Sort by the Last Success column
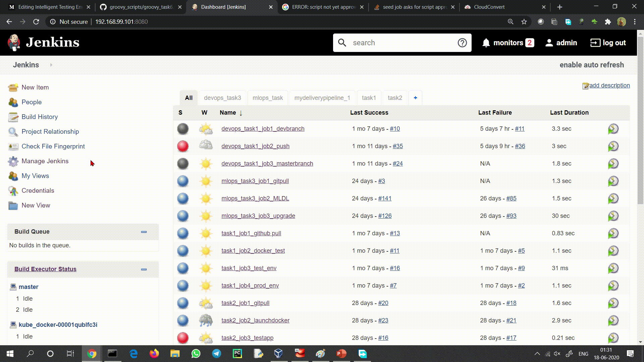Image resolution: width=644 pixels, height=362 pixels. [x=369, y=113]
